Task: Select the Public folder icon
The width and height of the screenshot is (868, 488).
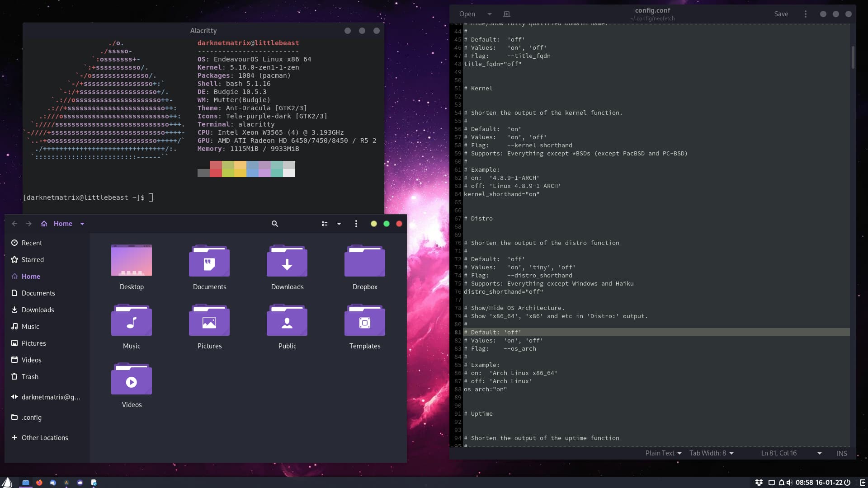Action: (x=287, y=320)
